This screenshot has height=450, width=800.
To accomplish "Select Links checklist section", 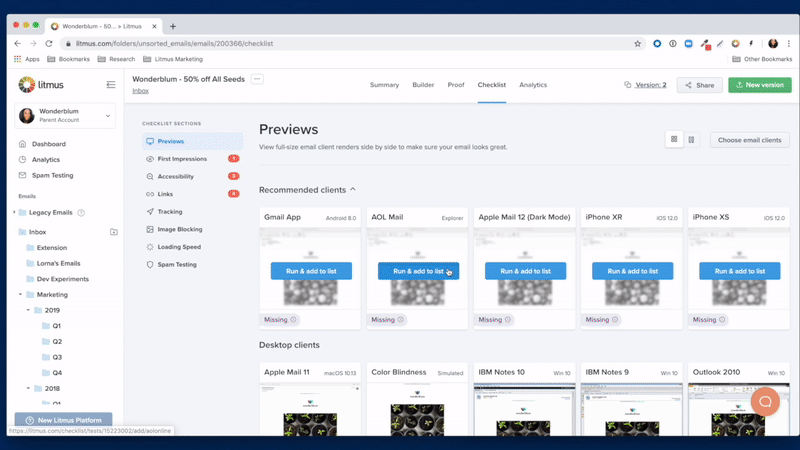I will point(192,194).
